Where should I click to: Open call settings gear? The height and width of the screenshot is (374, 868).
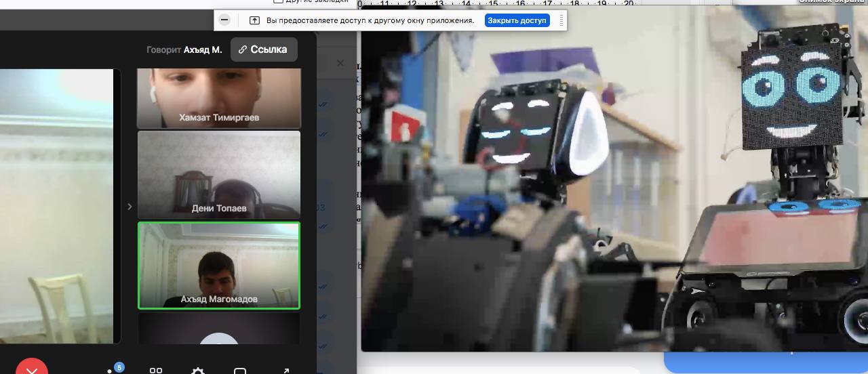coord(198,370)
